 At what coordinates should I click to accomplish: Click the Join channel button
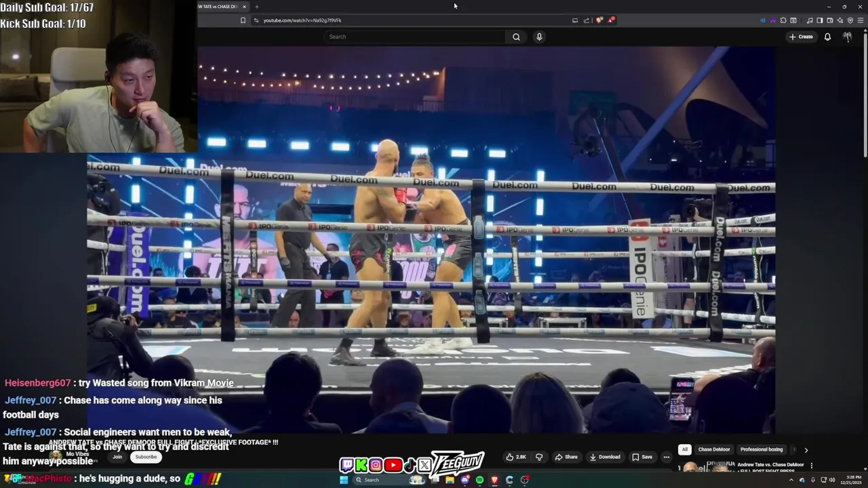coord(117,457)
